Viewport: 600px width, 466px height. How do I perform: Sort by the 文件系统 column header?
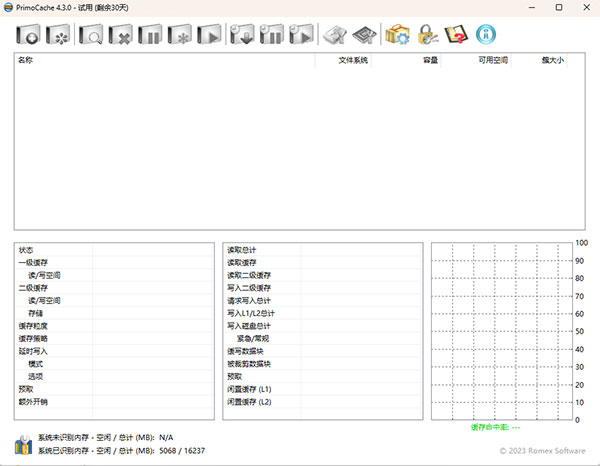click(343, 60)
